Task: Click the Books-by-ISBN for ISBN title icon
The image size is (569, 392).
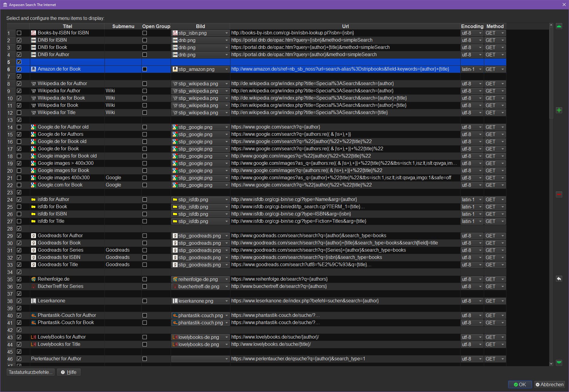Action: (x=34, y=33)
